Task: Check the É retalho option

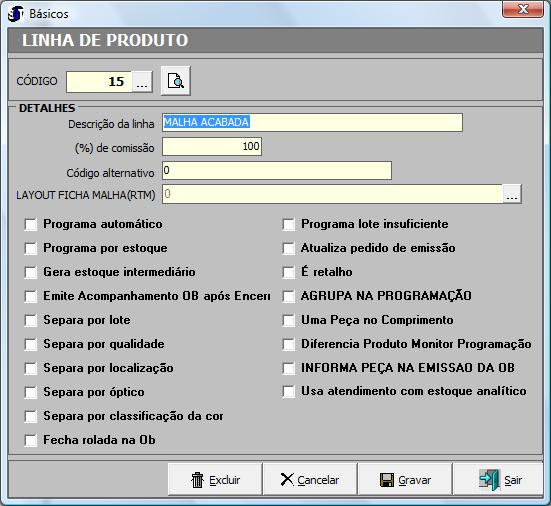Action: [289, 272]
